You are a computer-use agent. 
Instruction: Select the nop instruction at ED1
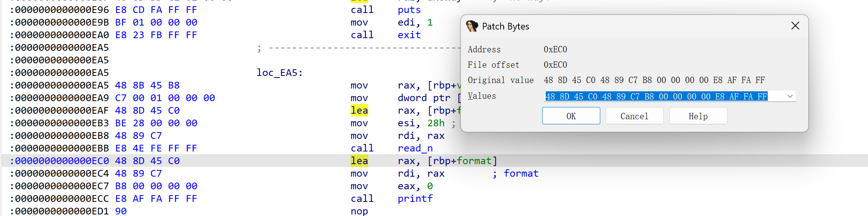pos(359,211)
